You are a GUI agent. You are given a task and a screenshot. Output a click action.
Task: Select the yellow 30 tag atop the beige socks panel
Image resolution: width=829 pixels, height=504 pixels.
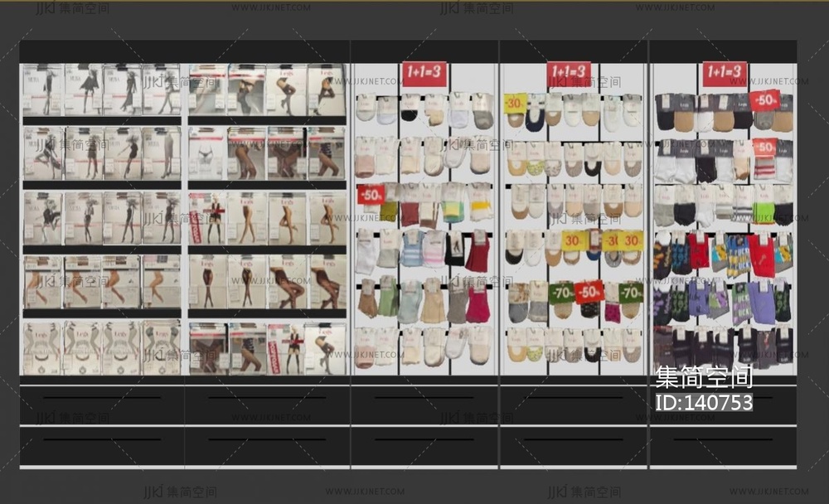[515, 104]
